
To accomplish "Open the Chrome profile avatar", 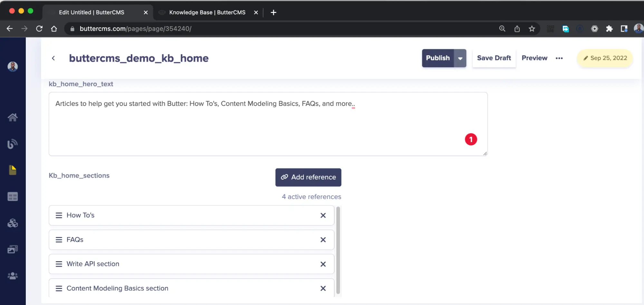I will [639, 29].
